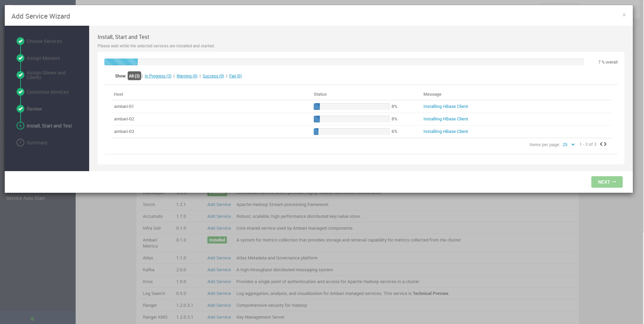The image size is (644, 324).
Task: Click the step 6 circle icon
Action: (x=21, y=126)
